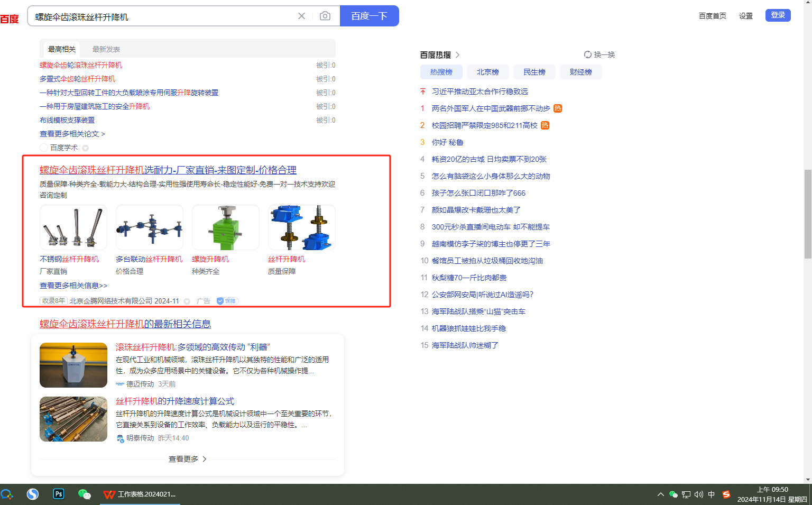Open article 丝杆升降机的升降速度计算公式

[x=175, y=401]
